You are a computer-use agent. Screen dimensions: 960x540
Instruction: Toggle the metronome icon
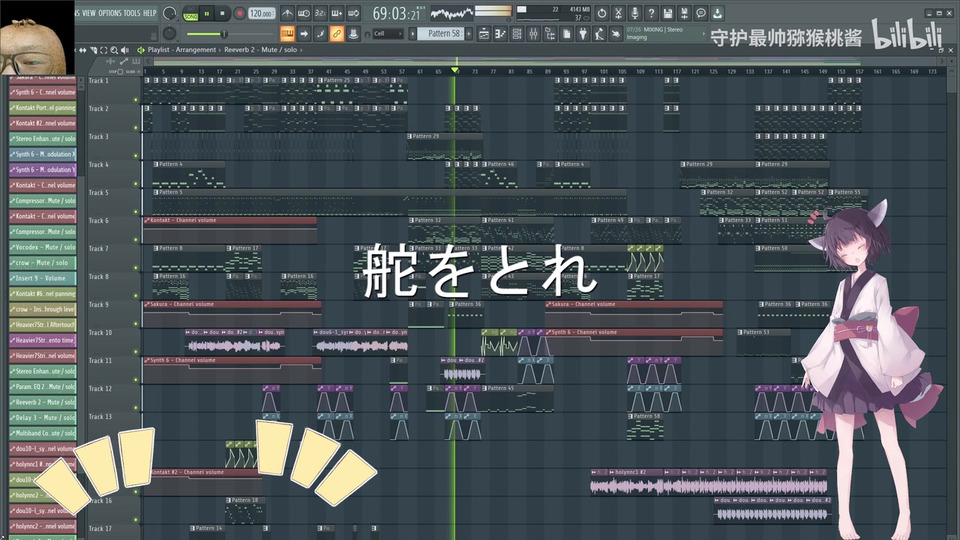coord(287,13)
